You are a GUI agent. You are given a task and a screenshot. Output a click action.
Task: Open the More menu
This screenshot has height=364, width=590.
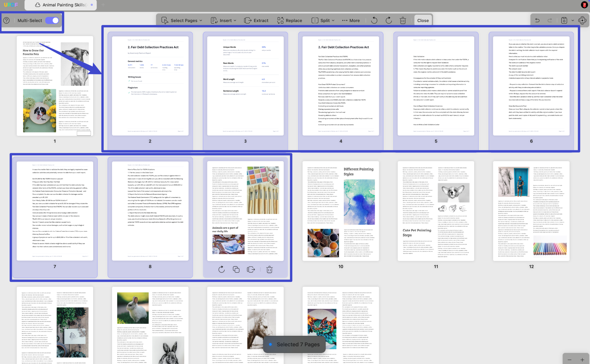[351, 20]
